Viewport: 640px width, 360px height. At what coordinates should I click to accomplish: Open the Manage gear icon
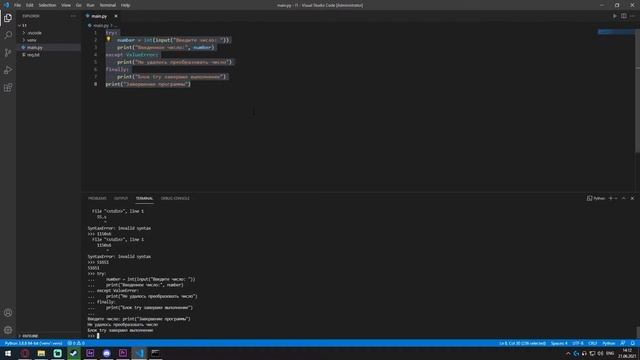[8, 330]
